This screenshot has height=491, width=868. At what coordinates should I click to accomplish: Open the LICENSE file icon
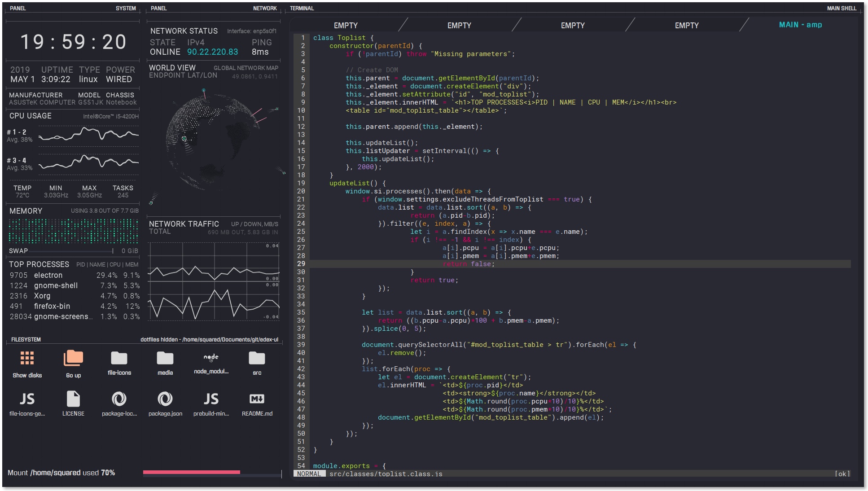click(73, 399)
